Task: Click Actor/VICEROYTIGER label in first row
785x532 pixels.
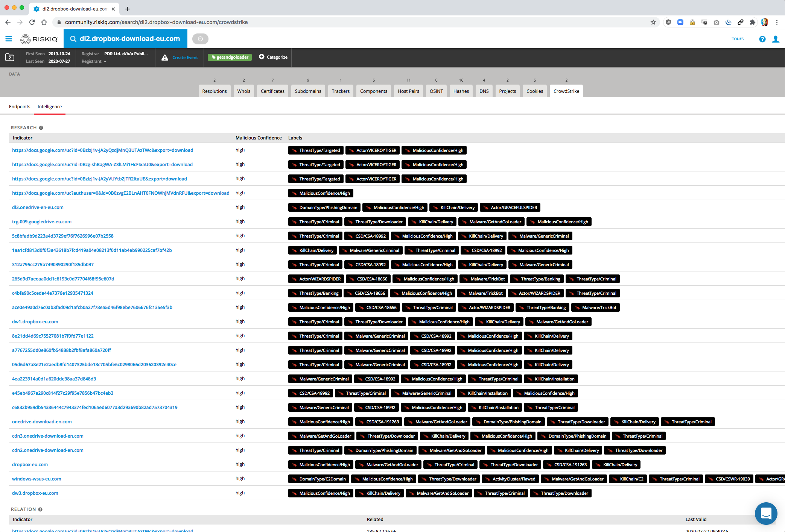Action: (x=372, y=150)
